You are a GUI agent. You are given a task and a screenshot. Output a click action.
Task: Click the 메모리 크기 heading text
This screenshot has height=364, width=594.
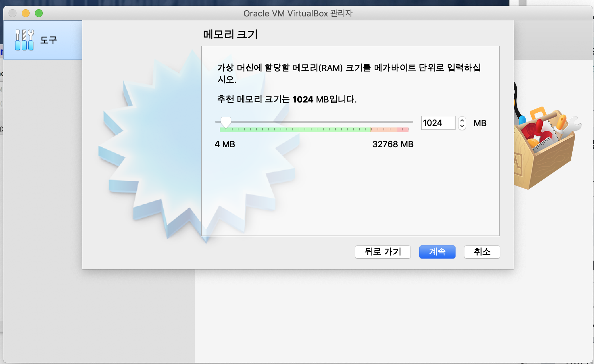[230, 34]
